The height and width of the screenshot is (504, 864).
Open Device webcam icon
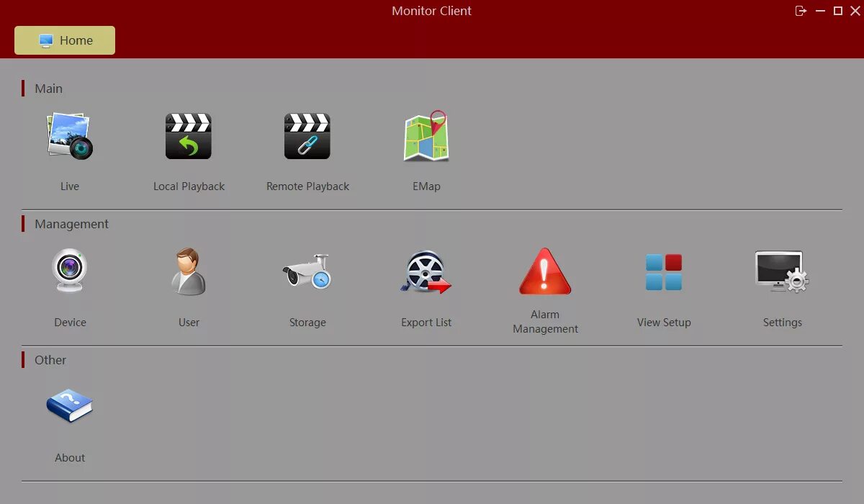[x=70, y=271]
